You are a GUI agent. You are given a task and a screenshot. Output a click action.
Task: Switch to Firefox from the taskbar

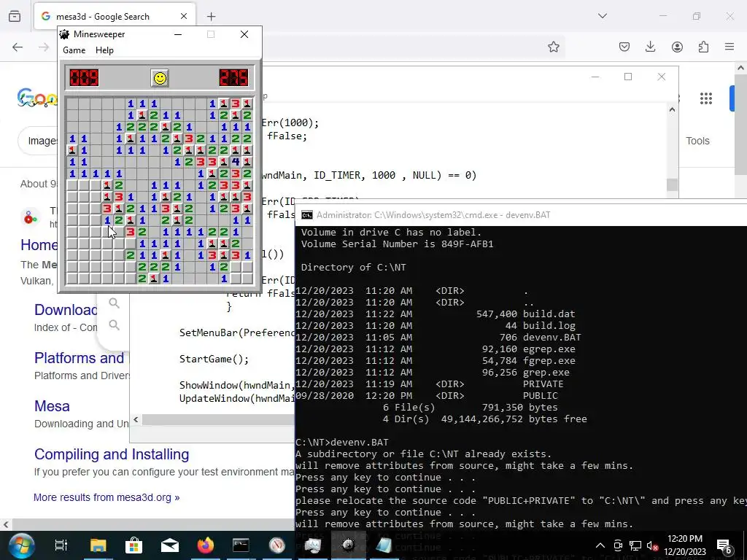[x=205, y=545]
